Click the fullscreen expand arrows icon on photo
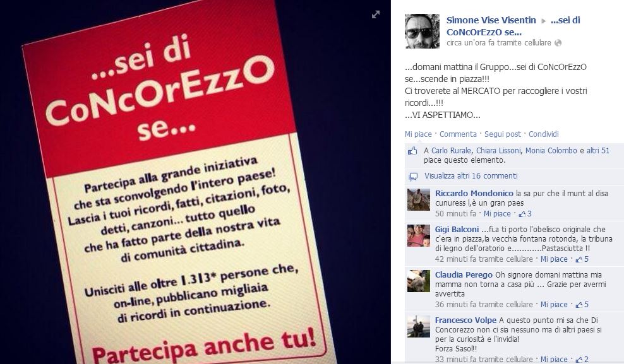Image resolution: width=624 pixels, height=364 pixels. tap(376, 15)
